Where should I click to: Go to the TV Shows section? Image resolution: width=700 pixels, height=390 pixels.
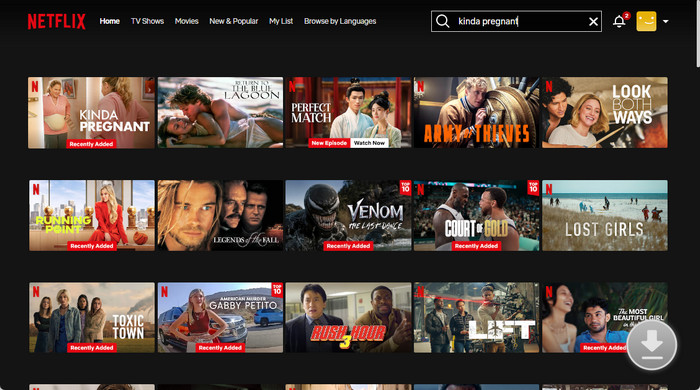(147, 21)
